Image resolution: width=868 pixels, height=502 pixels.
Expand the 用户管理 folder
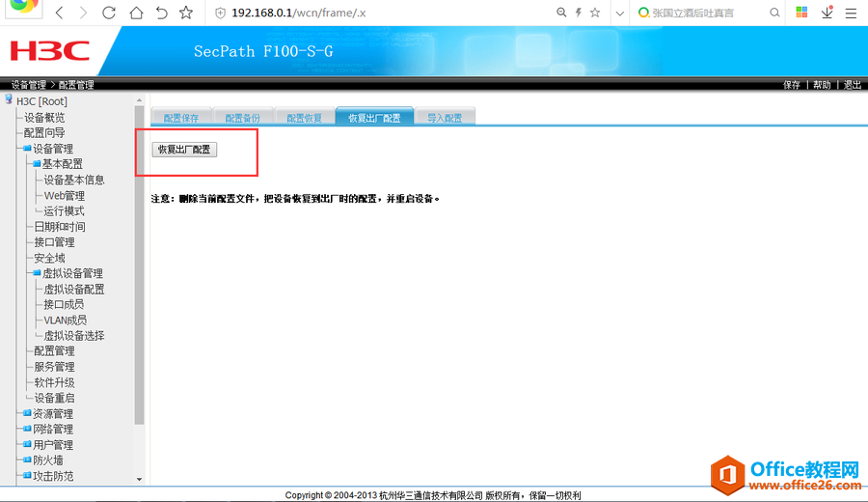point(27,444)
